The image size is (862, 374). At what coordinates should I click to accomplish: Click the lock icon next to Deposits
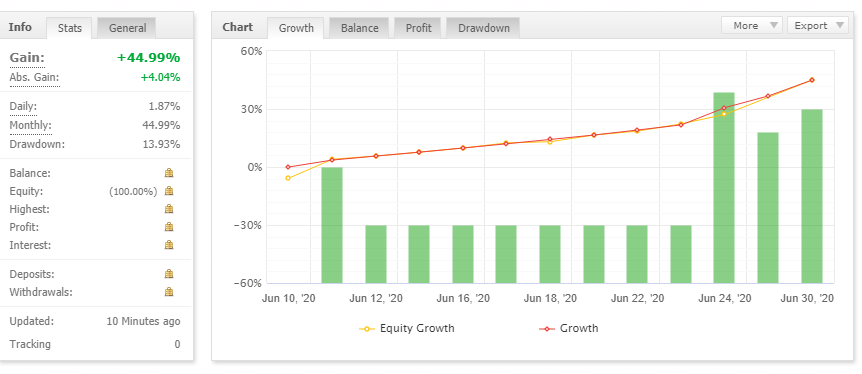point(169,274)
